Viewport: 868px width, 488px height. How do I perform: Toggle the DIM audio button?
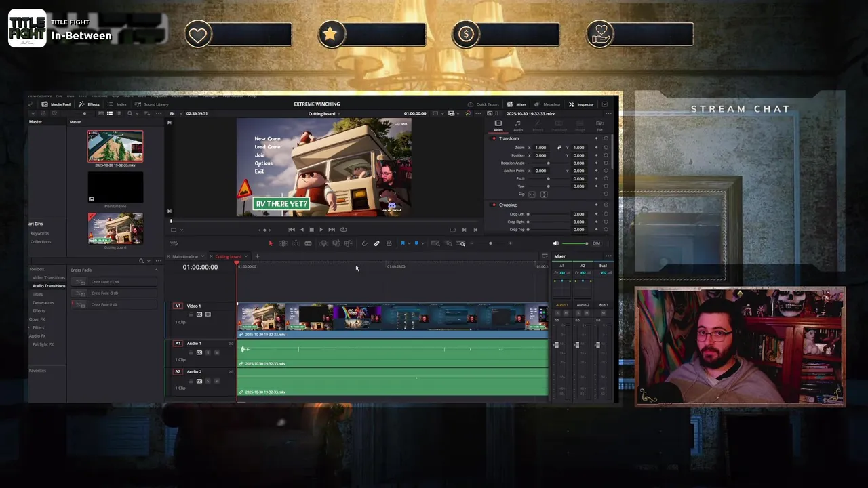[x=596, y=243]
